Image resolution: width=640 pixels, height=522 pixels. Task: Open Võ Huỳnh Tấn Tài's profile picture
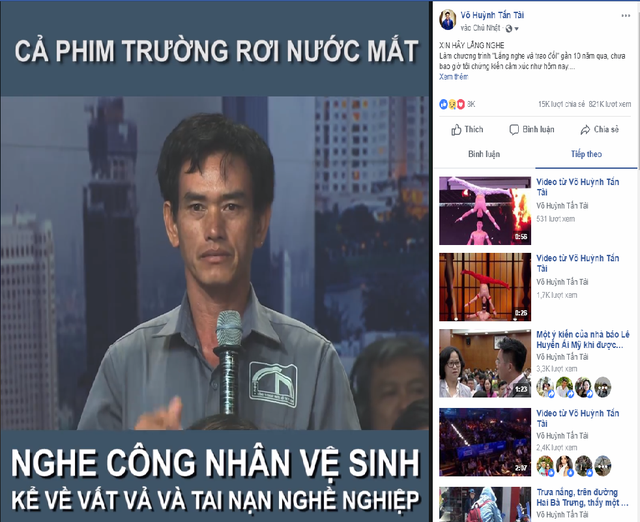(x=447, y=20)
